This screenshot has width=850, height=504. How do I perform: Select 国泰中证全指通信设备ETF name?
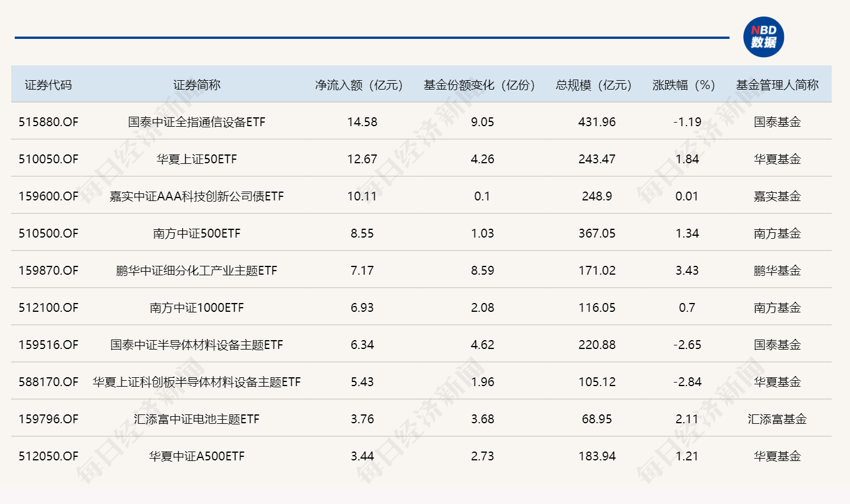197,122
